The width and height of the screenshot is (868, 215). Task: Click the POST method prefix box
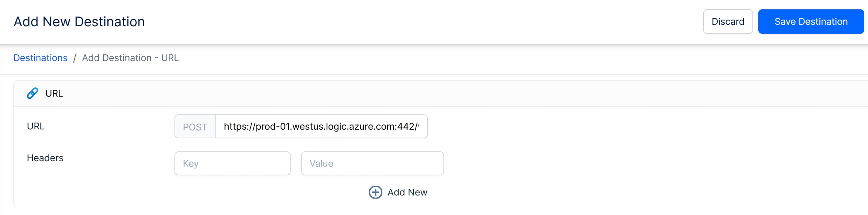(195, 127)
